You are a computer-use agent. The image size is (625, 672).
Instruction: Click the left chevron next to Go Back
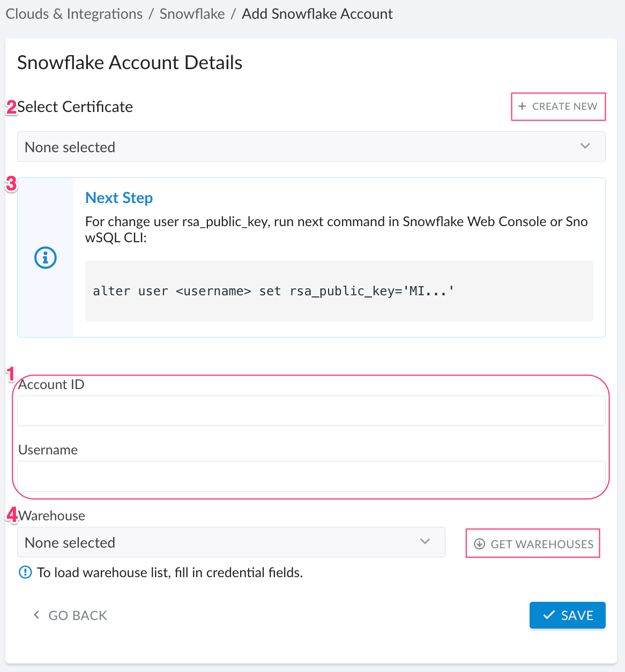36,615
